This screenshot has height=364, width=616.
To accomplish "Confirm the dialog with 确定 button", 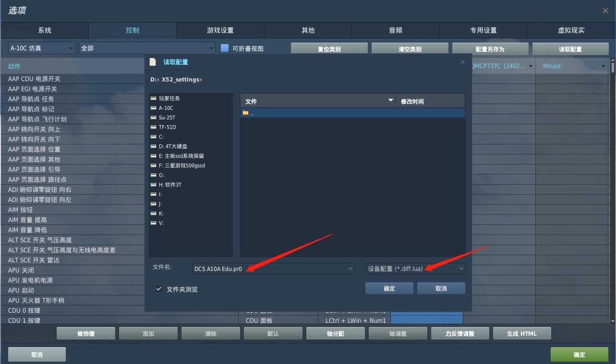I will pos(389,288).
